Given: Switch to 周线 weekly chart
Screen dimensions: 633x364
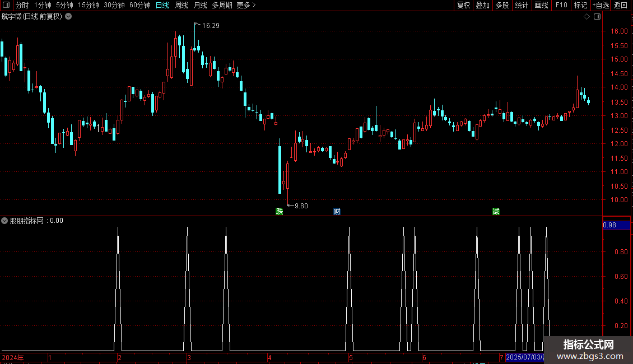Looking at the screenshot, I should pyautogui.click(x=181, y=5).
